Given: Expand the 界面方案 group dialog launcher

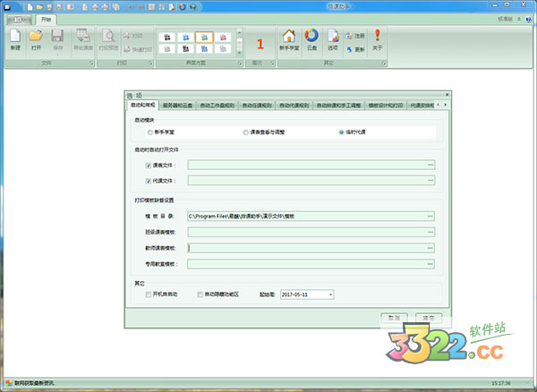Looking at the screenshot, I should pyautogui.click(x=240, y=64).
